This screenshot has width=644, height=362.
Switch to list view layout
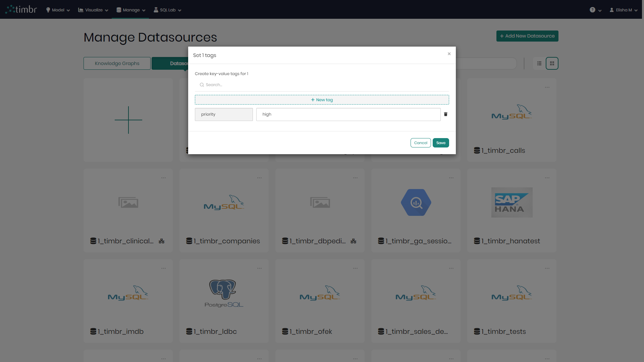pos(539,63)
